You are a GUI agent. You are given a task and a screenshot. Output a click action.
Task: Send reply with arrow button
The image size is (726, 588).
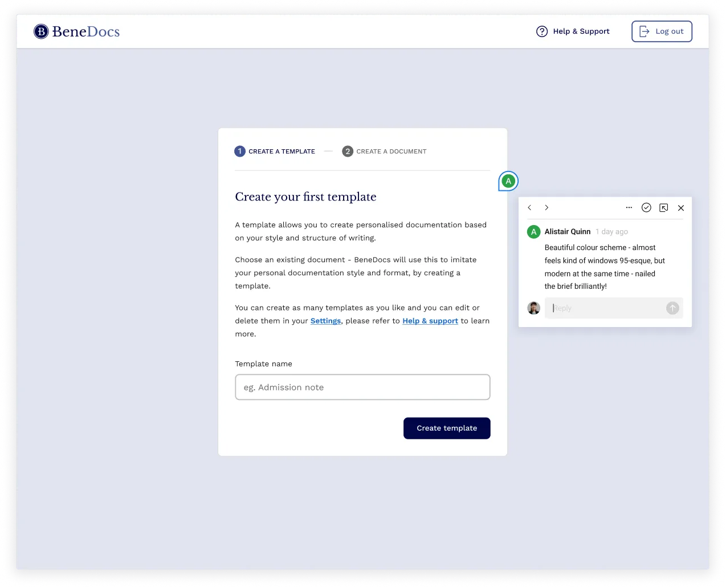tap(672, 308)
